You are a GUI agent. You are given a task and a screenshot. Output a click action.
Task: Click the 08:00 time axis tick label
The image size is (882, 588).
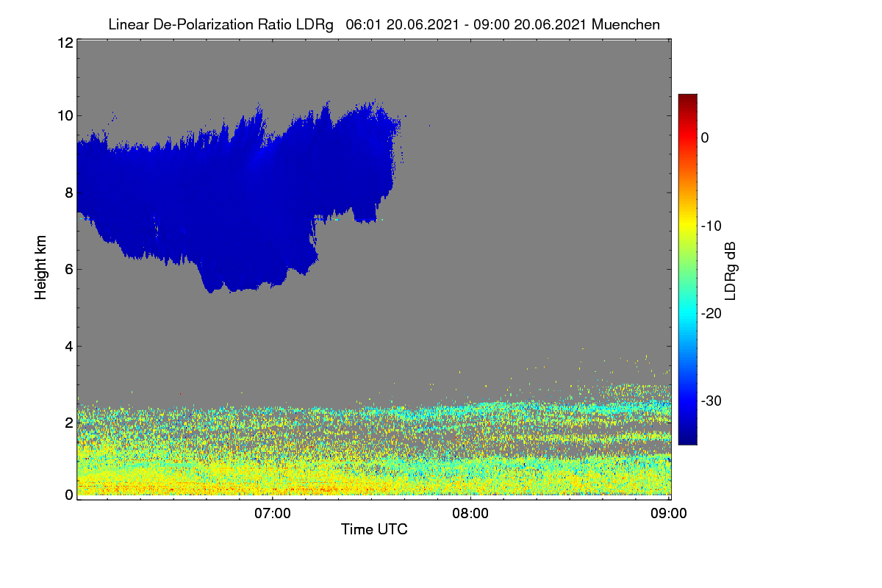point(470,514)
